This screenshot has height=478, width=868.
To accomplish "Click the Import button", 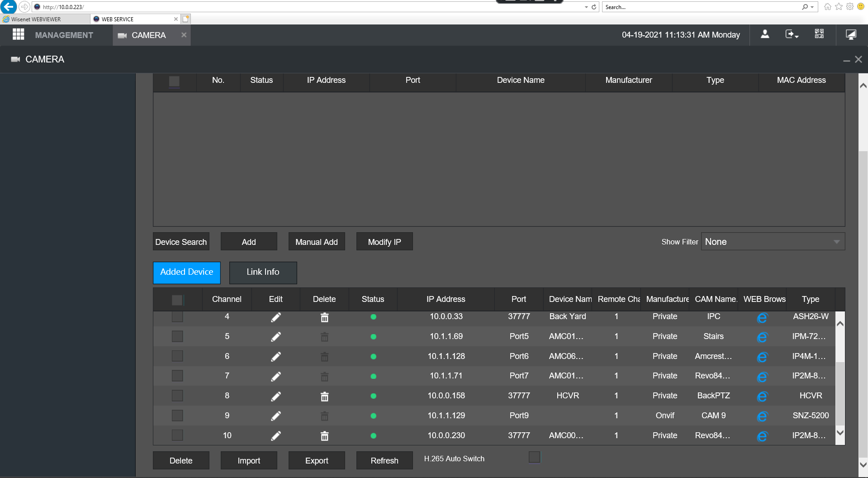I will [x=249, y=460].
